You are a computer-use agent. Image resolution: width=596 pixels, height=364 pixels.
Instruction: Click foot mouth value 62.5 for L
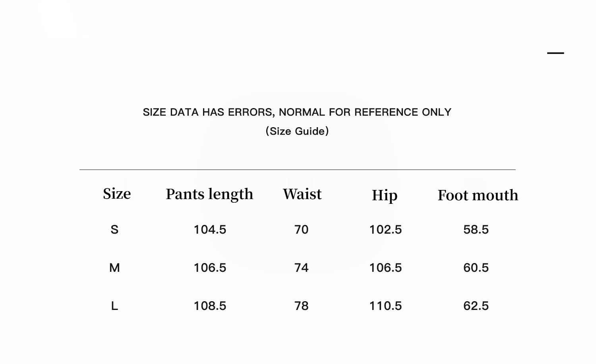click(476, 306)
